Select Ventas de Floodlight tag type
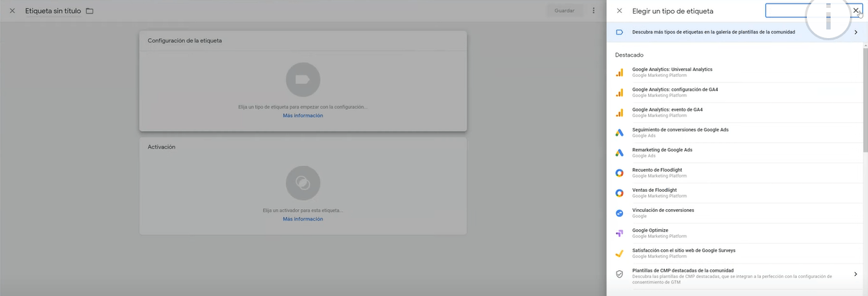The width and height of the screenshot is (868, 296). coord(654,190)
